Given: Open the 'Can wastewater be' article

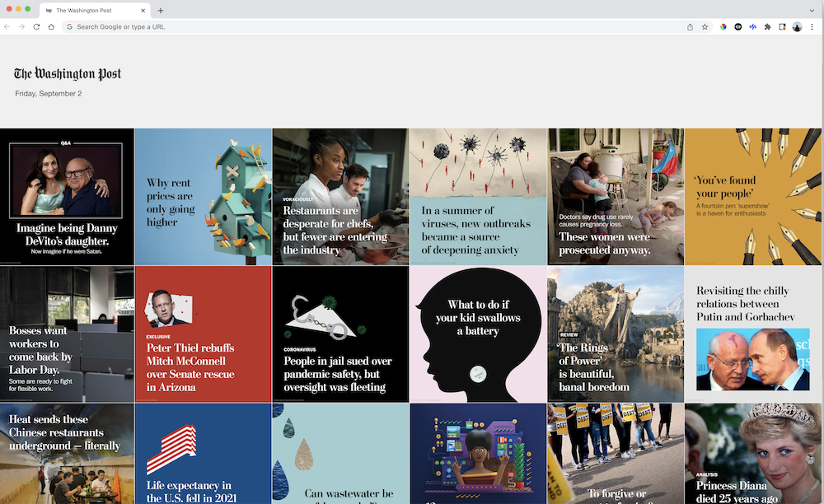Looking at the screenshot, I should [x=340, y=454].
